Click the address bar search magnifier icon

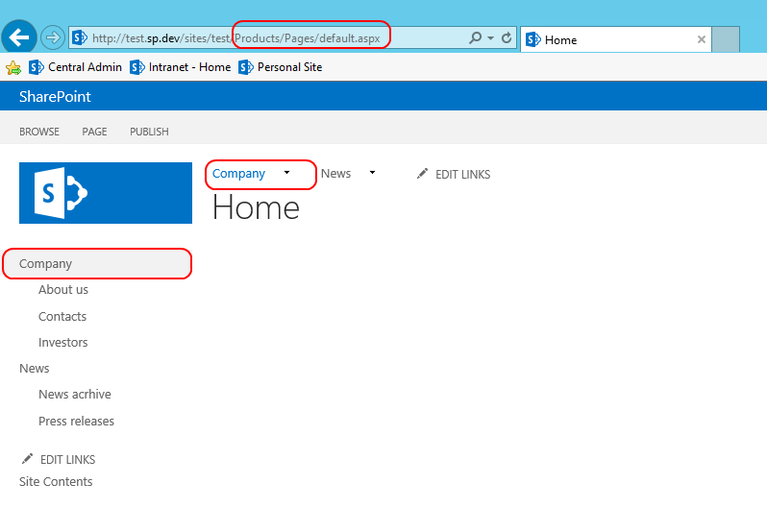click(475, 37)
